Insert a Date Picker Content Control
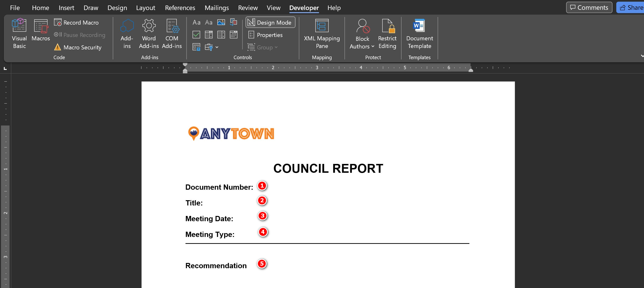The width and height of the screenshot is (644, 288). click(x=234, y=35)
